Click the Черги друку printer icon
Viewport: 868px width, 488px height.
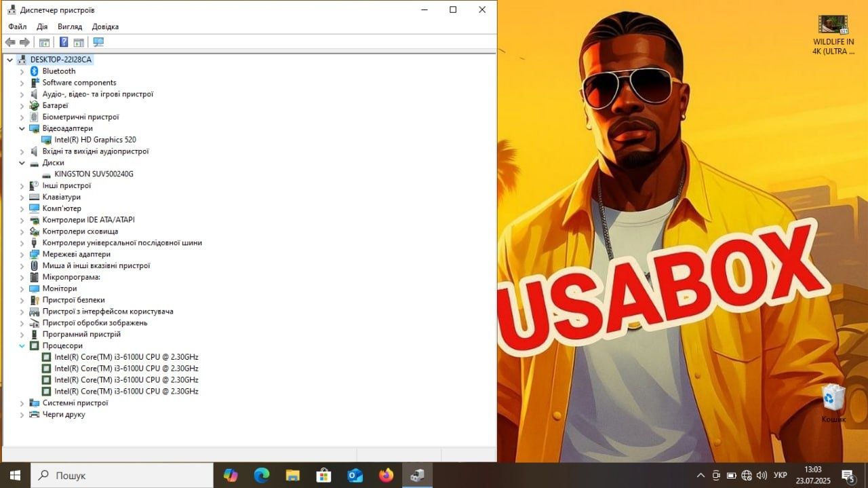click(35, 414)
